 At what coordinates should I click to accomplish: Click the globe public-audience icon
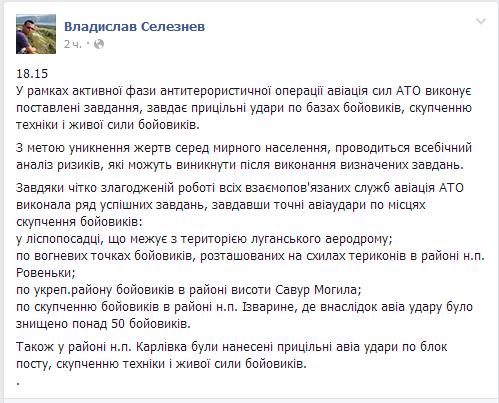tap(99, 44)
